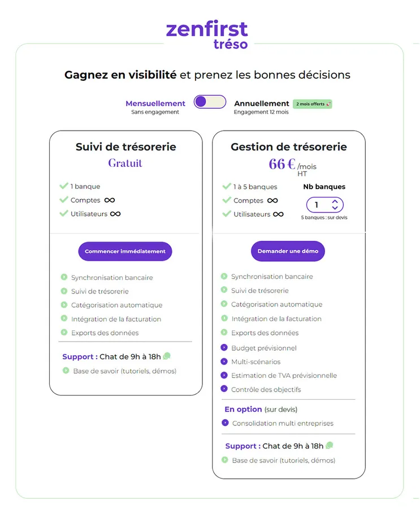Viewport: 420px width, 509px height.
Task: Click infinity icon beside Utilisateurs in Gestion plan
Action: (278, 214)
